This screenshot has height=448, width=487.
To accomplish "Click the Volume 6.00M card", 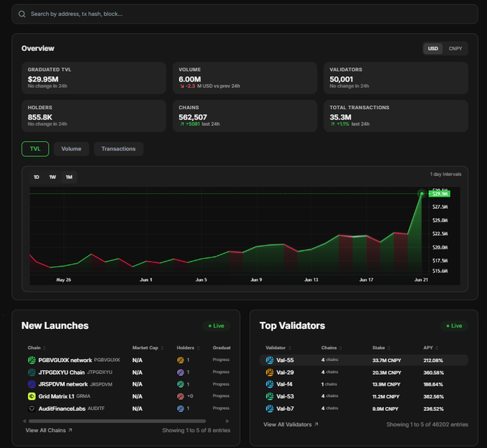I will point(245,78).
